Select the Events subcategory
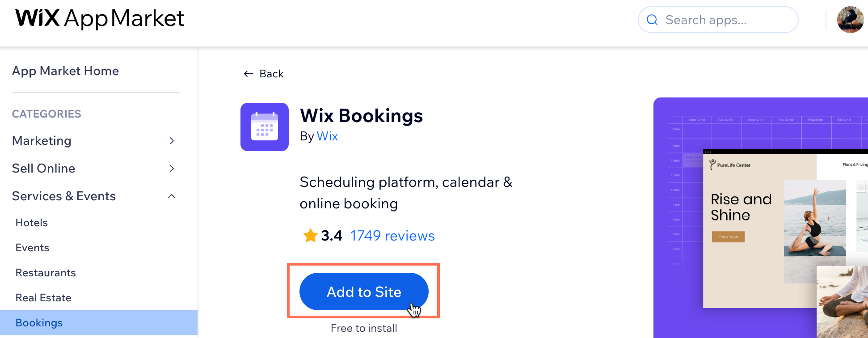868x338 pixels. click(32, 248)
